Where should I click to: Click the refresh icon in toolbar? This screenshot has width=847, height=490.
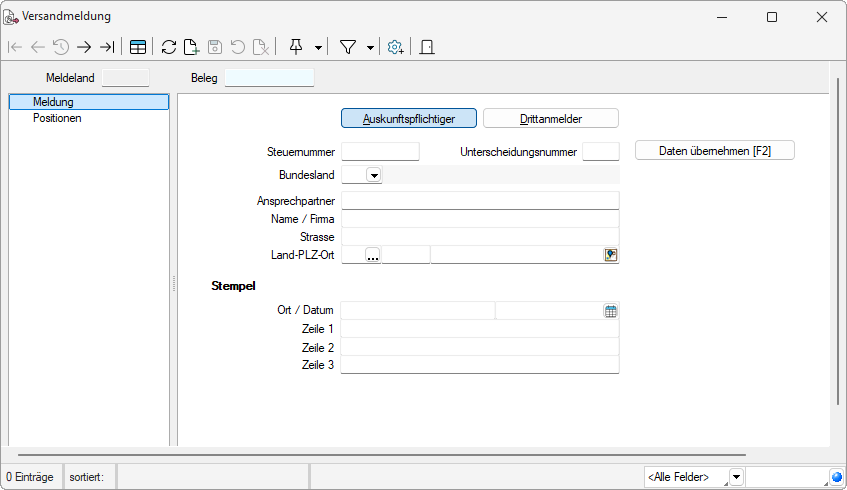[169, 47]
